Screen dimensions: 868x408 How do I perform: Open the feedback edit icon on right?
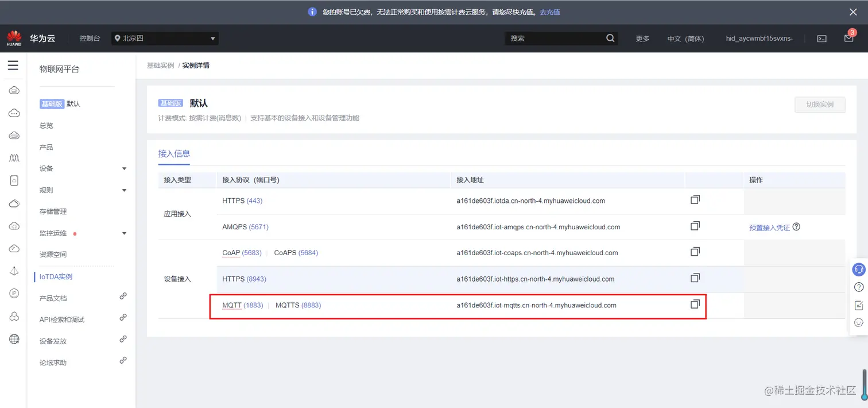click(x=859, y=305)
